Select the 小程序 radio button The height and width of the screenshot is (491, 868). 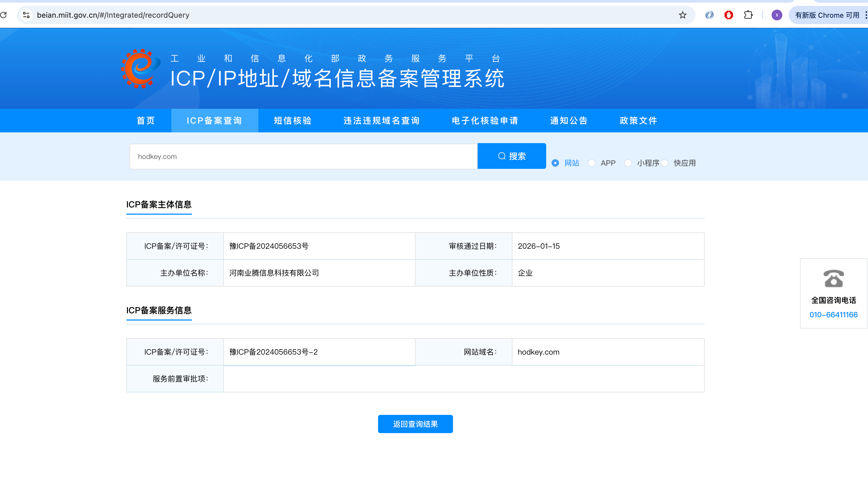click(x=628, y=163)
